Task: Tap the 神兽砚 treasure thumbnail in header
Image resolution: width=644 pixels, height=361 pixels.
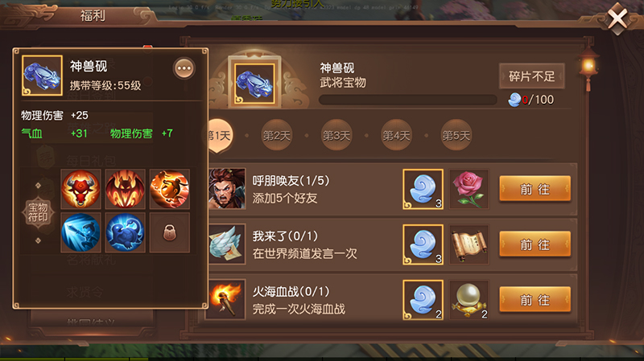Action: tap(254, 83)
